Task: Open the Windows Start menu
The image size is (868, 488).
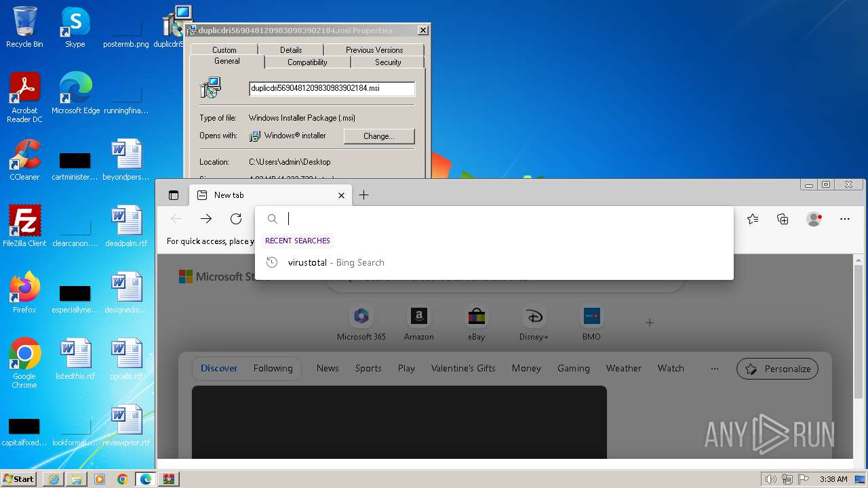Action: click(x=19, y=479)
